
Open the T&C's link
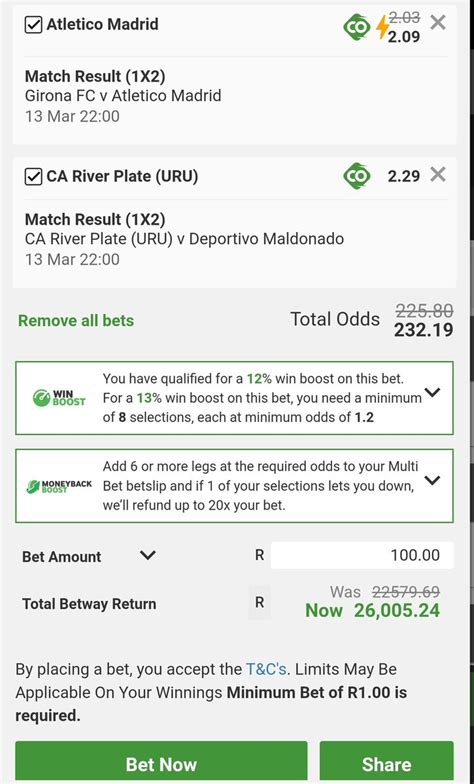[x=266, y=669]
